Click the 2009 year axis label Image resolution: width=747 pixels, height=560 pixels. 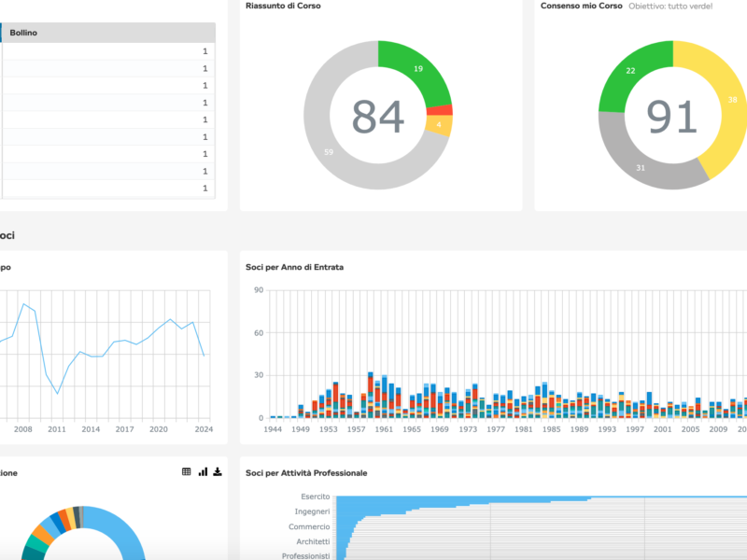pyautogui.click(x=718, y=429)
